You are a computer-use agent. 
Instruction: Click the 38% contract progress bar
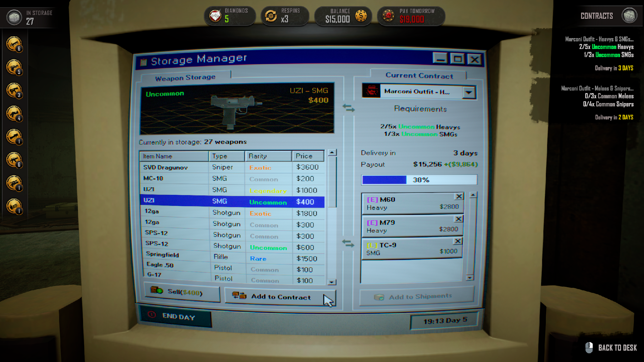click(419, 180)
